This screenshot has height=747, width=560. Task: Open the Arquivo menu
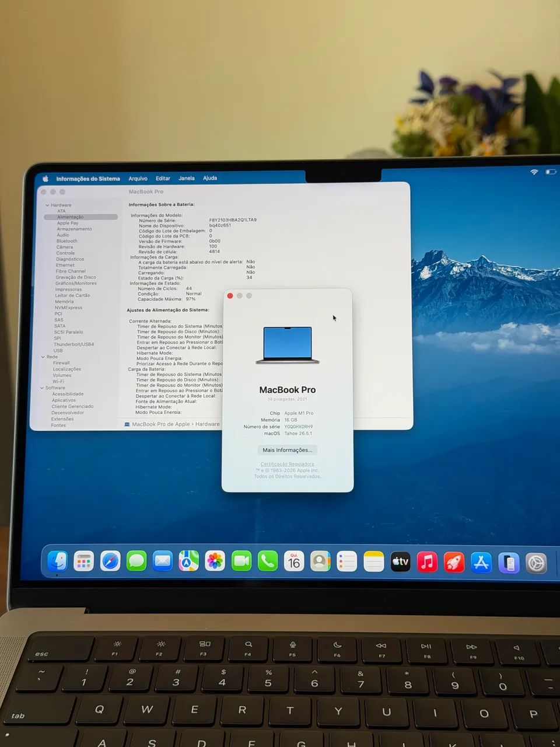(x=138, y=179)
